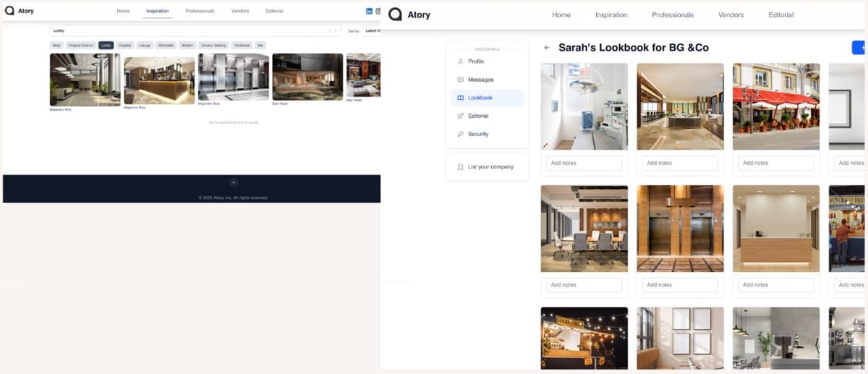Open the Security sidebar item
The image size is (868, 374).
point(477,134)
